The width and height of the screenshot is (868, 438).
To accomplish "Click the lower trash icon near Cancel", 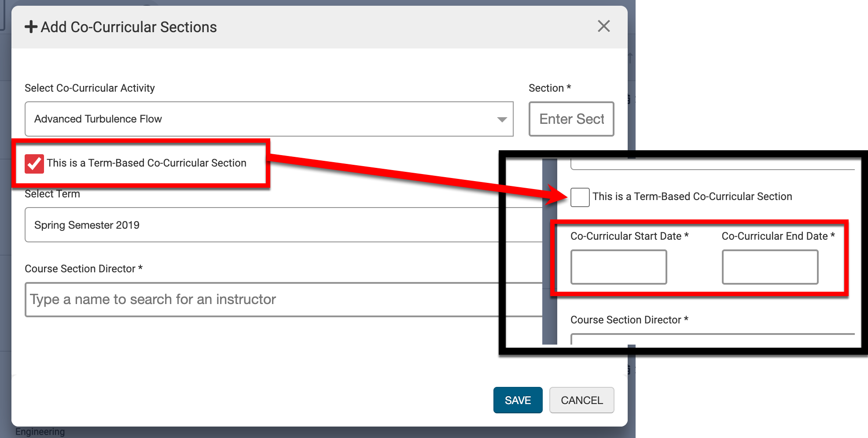I will 629,370.
